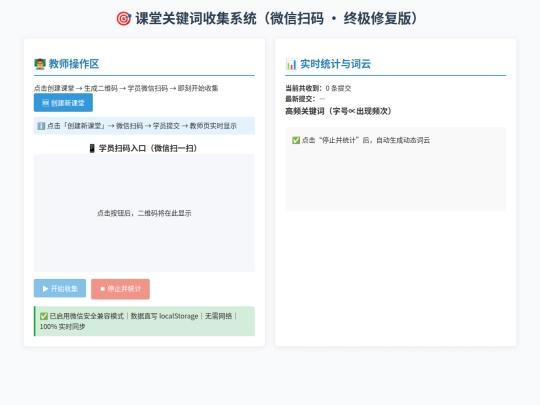Viewport: 540px width, 405px height.
Task: Click the teacher emoji beside 教师操作区
Action: coord(40,64)
